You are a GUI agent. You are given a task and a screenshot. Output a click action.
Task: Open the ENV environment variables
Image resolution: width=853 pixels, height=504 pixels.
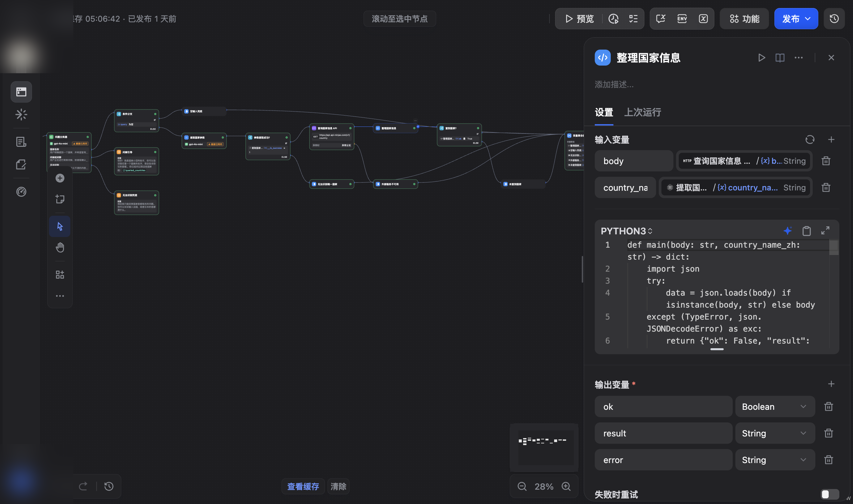pos(682,19)
